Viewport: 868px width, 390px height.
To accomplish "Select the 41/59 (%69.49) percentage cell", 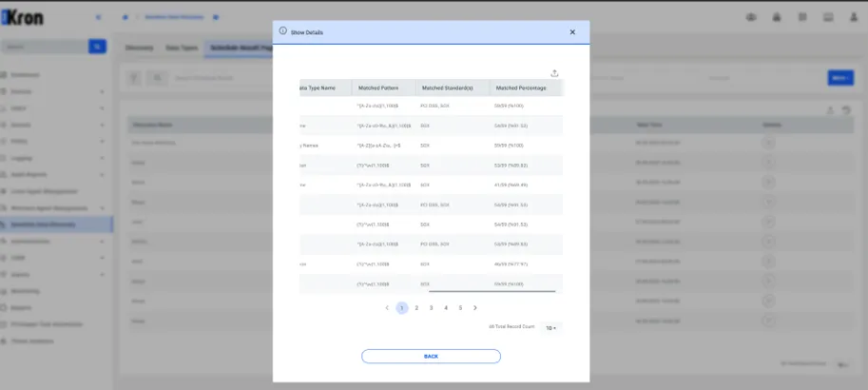I will click(511, 185).
